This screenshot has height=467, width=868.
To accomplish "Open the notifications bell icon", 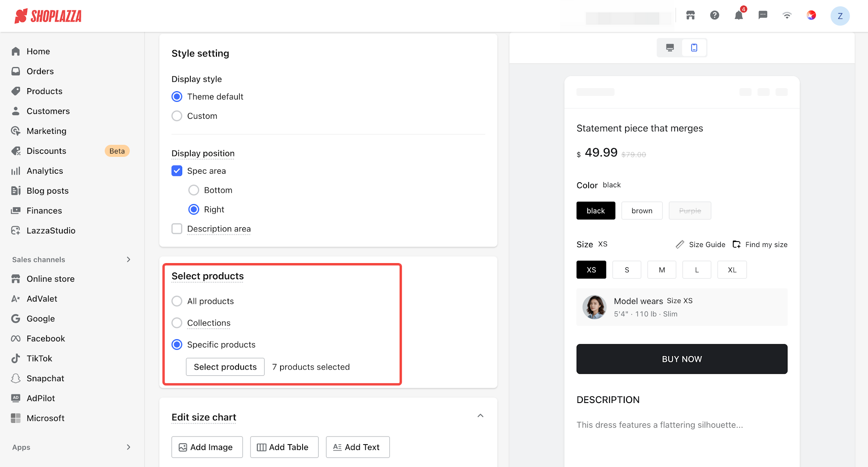I will [739, 16].
